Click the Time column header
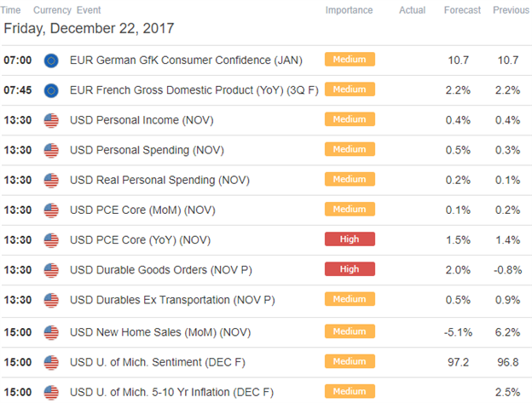Viewport: 532px width, 403px height. (x=10, y=10)
